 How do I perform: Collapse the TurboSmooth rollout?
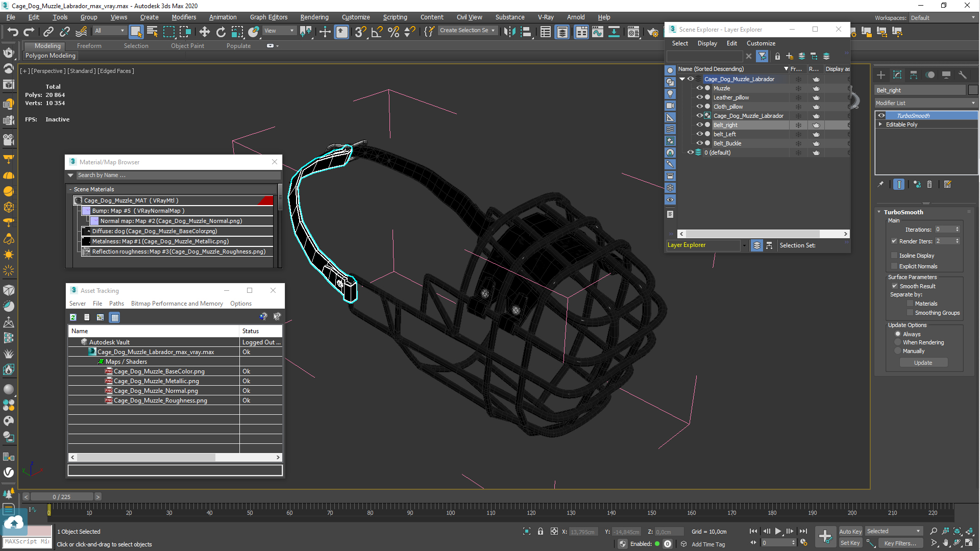[x=879, y=212]
